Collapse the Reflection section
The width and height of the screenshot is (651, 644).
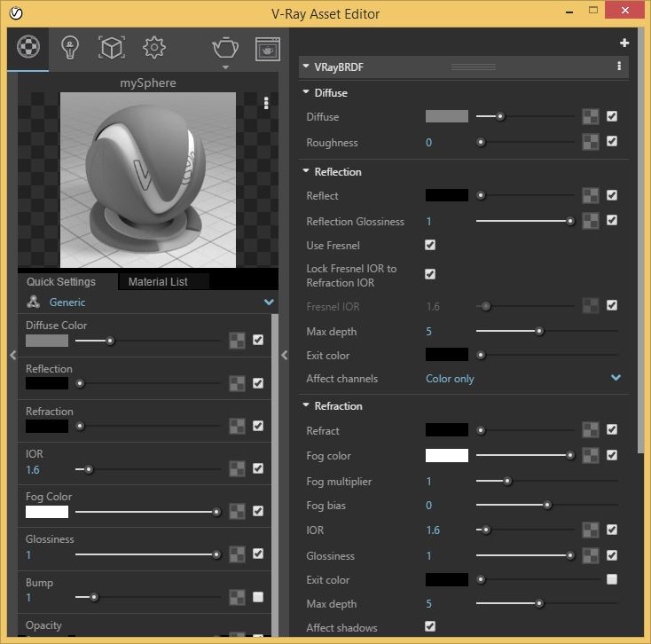tap(306, 170)
